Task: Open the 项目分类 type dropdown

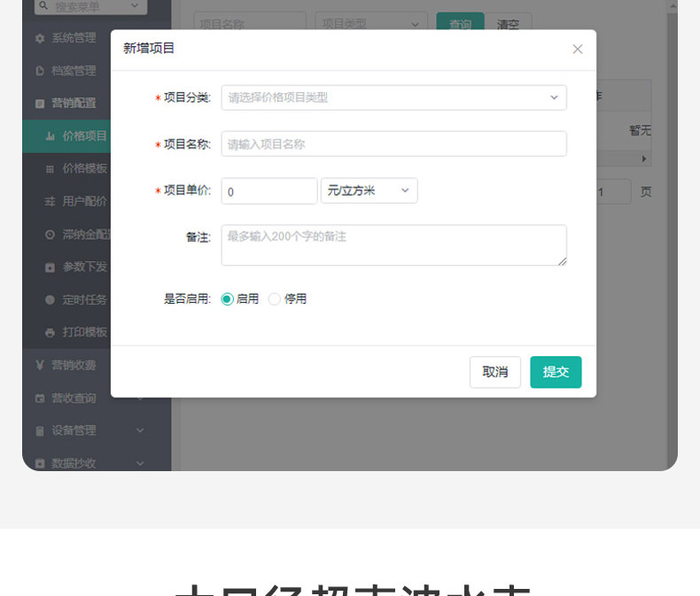Action: (x=393, y=97)
